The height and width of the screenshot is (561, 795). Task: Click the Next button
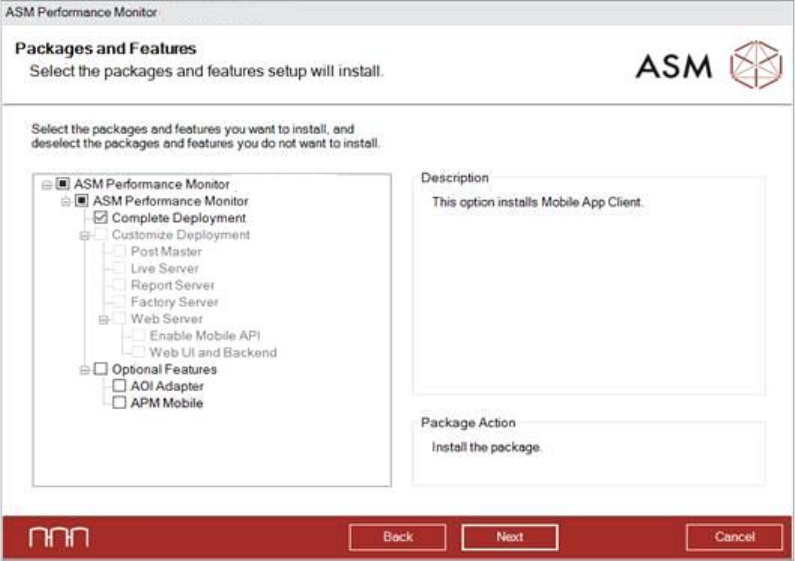point(510,537)
